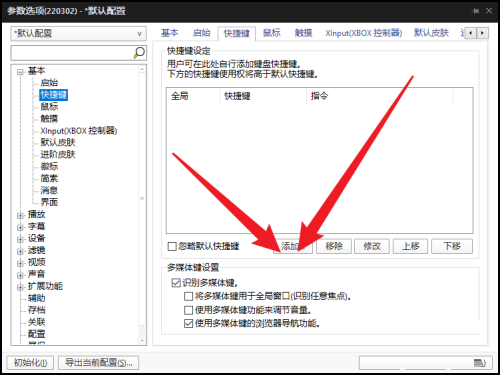
Task: Click the 修改 button
Action: (372, 246)
